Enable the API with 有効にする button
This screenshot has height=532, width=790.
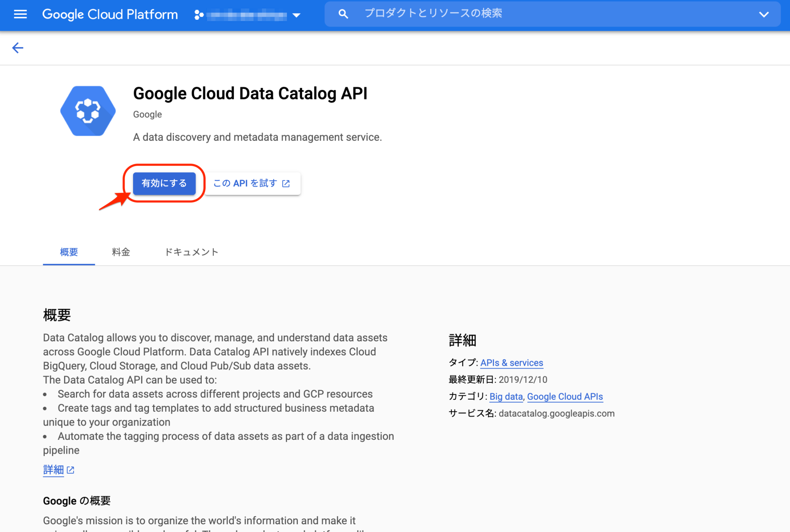164,184
